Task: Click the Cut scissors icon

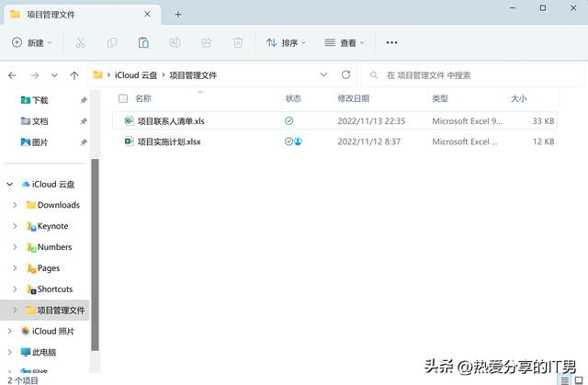Action: [80, 43]
